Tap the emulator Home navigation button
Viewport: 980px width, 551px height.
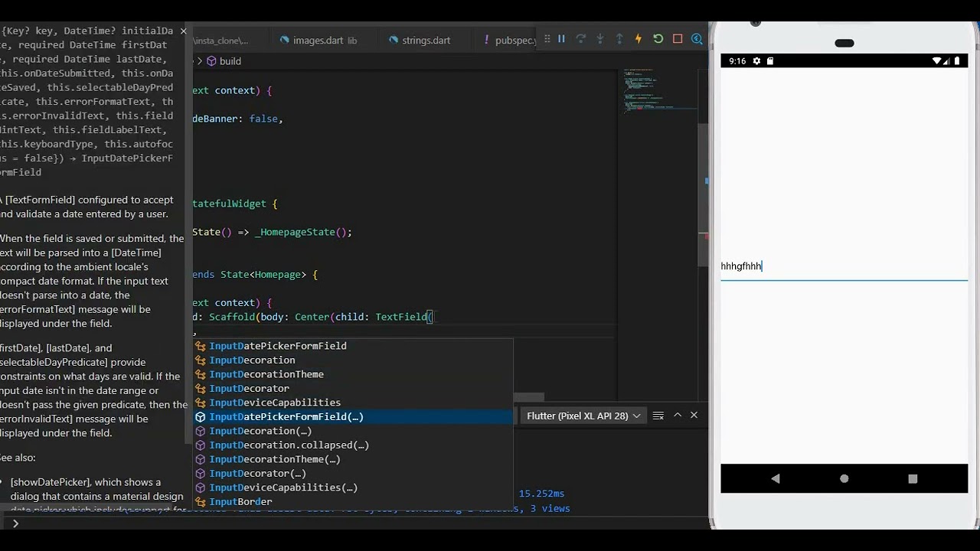coord(844,478)
